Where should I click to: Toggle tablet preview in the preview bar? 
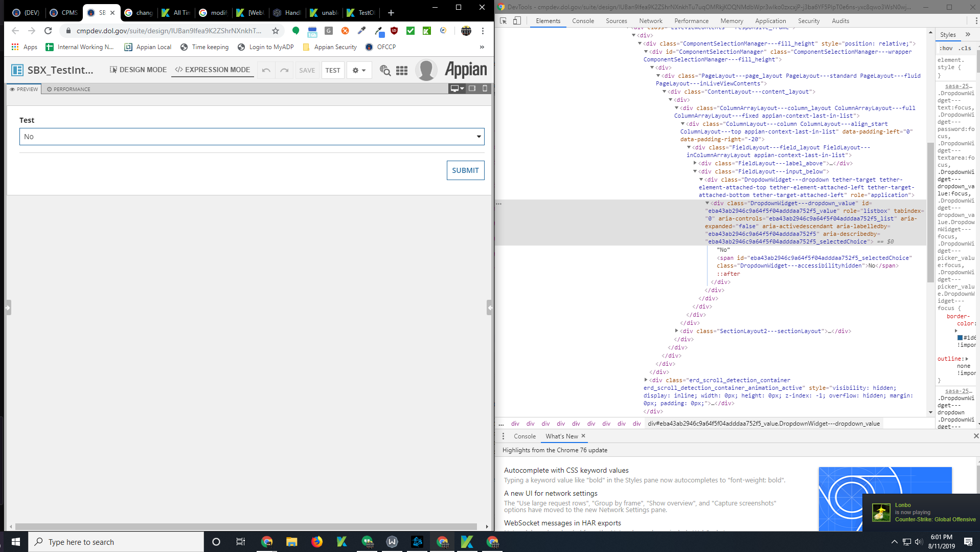tap(472, 88)
